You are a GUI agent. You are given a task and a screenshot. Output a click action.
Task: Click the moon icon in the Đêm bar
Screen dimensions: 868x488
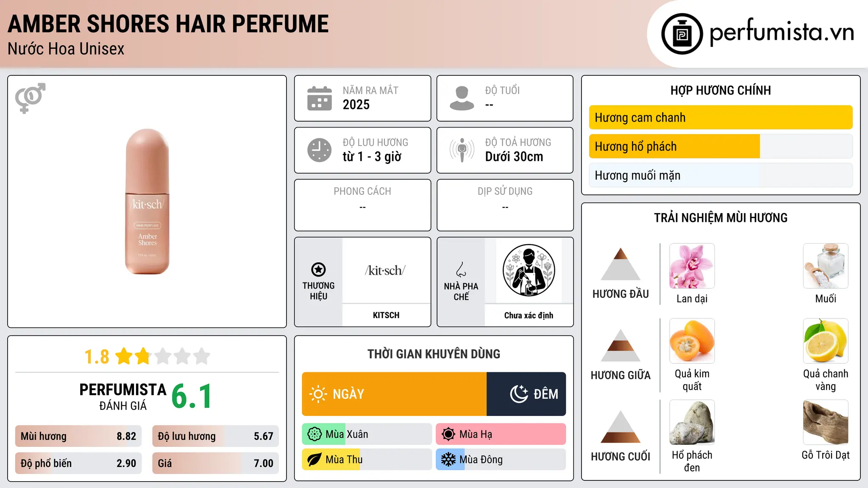pos(519,394)
